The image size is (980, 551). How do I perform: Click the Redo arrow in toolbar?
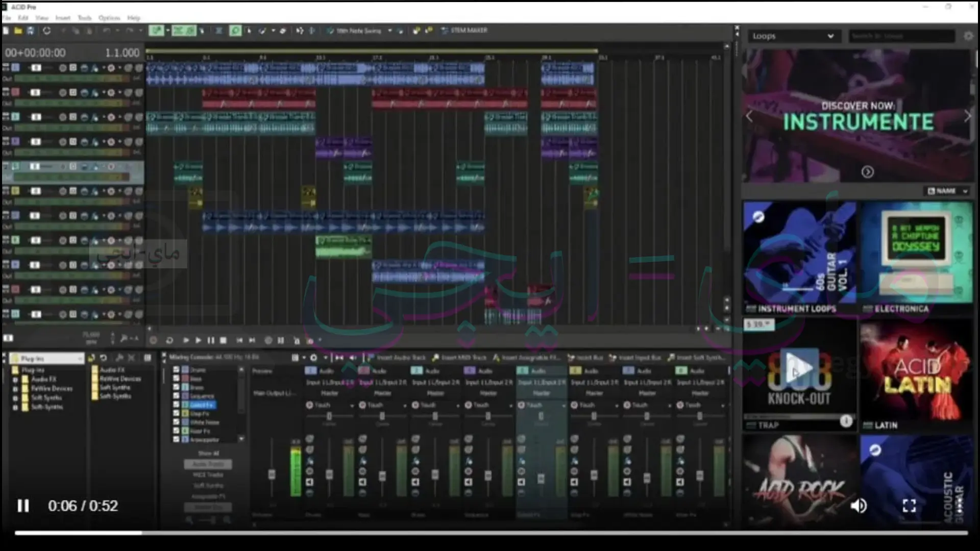pyautogui.click(x=130, y=31)
